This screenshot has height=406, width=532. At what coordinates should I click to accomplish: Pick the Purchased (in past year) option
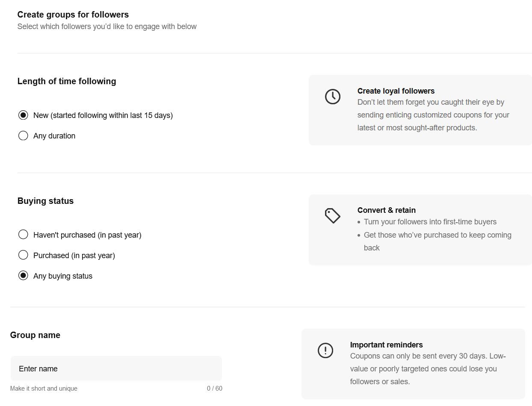[23, 255]
